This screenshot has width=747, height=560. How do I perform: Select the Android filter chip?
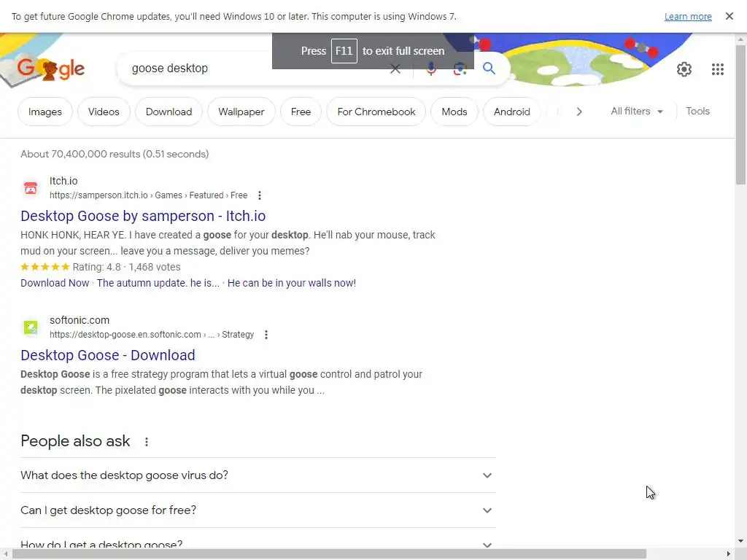click(x=511, y=112)
